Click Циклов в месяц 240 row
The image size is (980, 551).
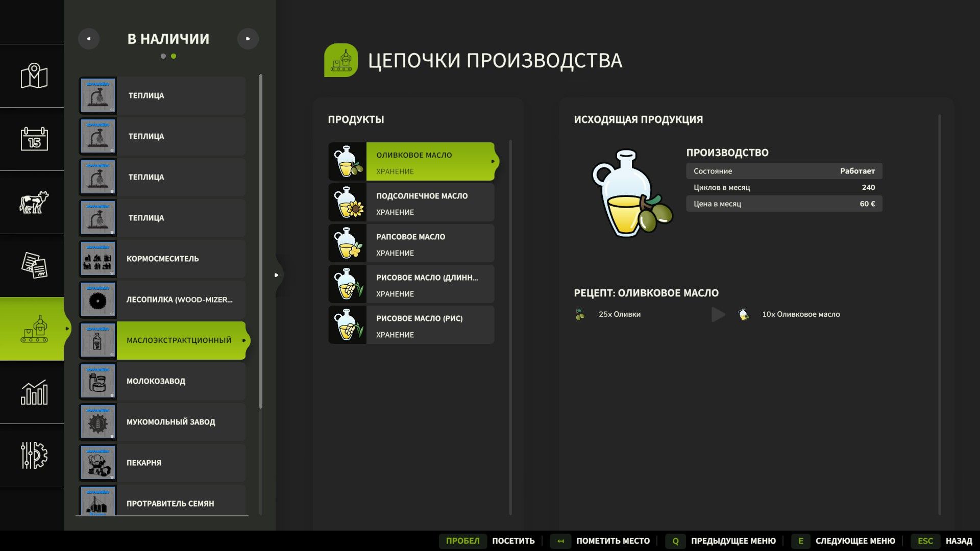click(784, 187)
